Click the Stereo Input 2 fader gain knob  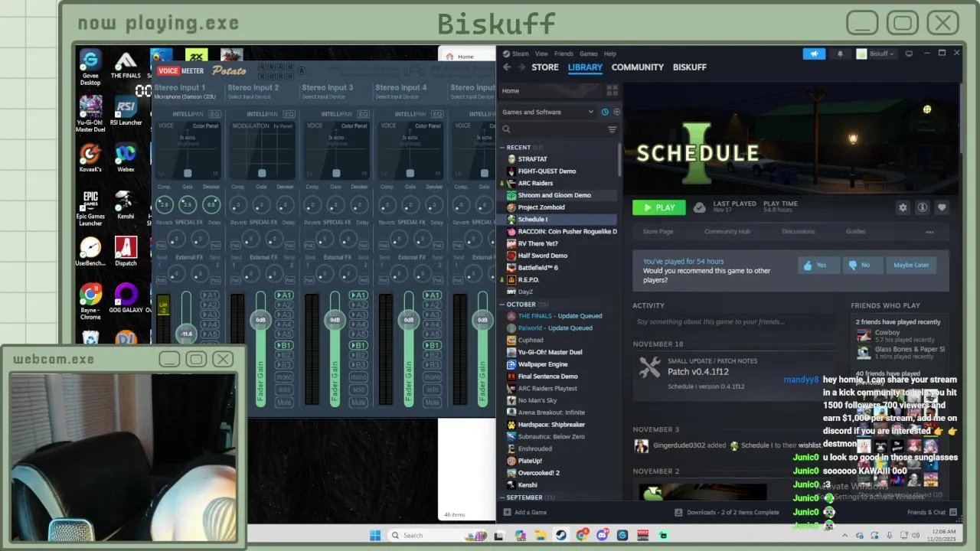coord(260,320)
